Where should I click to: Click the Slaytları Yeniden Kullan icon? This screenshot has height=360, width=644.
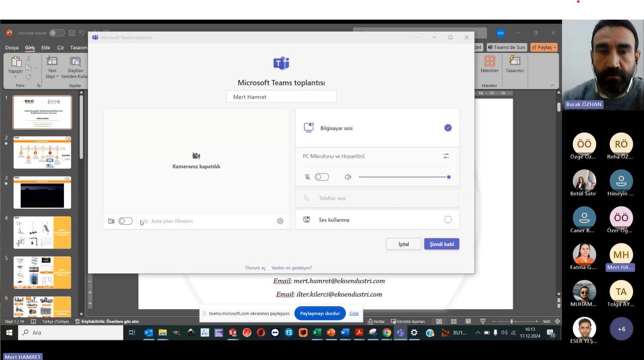pyautogui.click(x=75, y=62)
